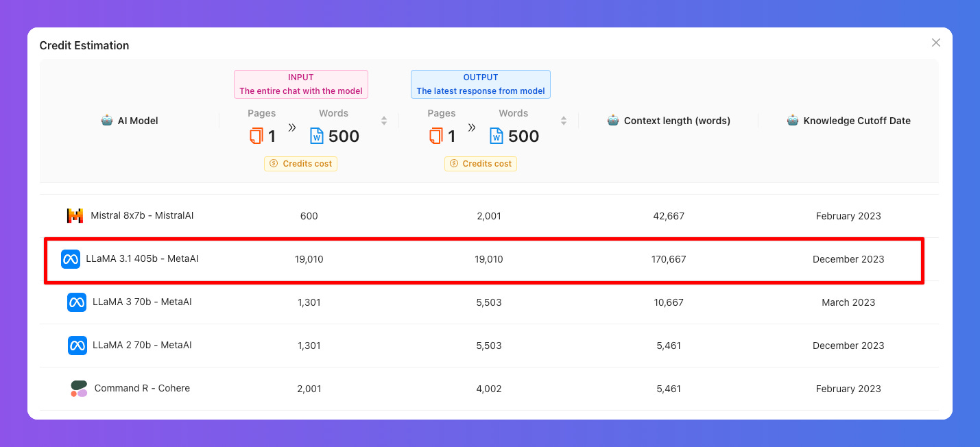Screen dimensions: 980x447
Task: Edit the output pages value 1
Action: coord(451,136)
